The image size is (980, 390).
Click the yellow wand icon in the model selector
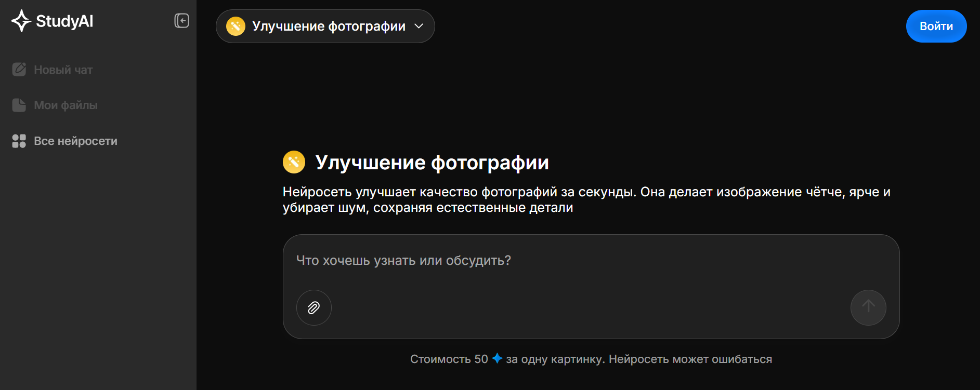236,26
